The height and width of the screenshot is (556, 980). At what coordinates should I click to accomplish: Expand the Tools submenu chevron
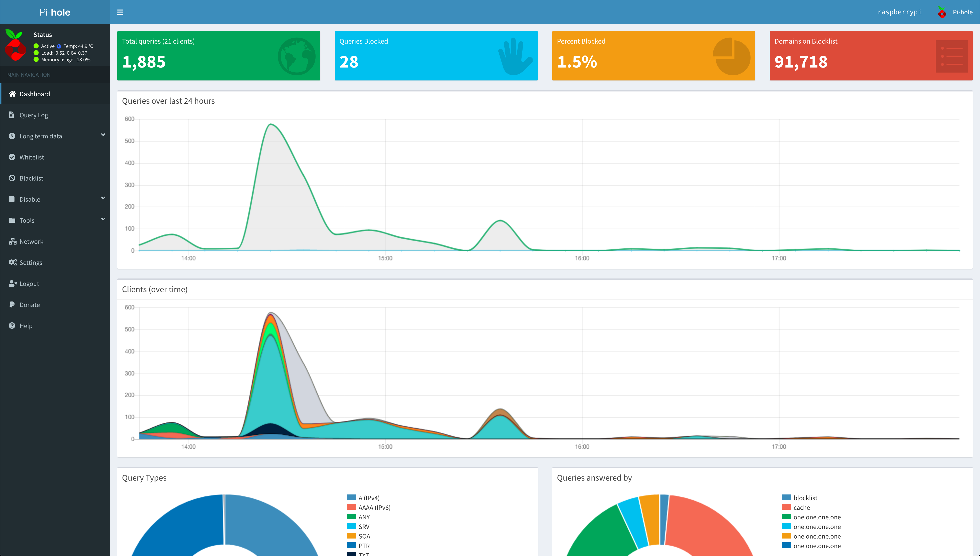(103, 219)
